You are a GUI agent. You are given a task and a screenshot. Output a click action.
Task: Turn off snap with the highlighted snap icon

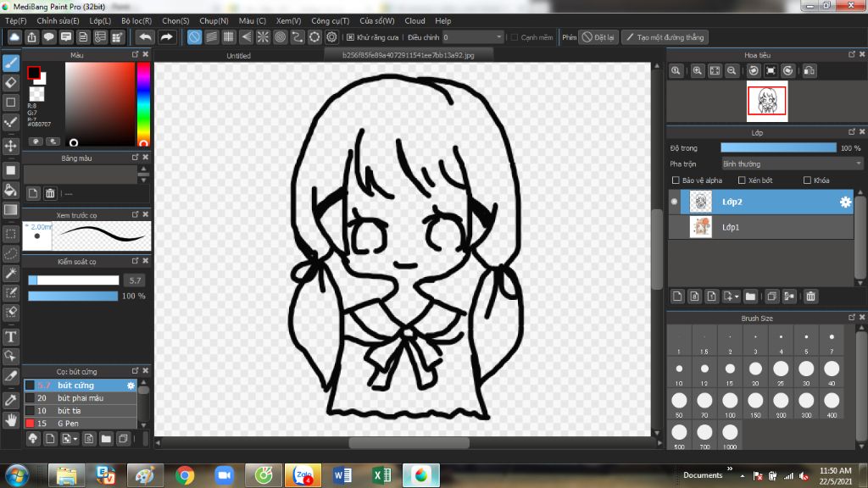click(x=194, y=37)
